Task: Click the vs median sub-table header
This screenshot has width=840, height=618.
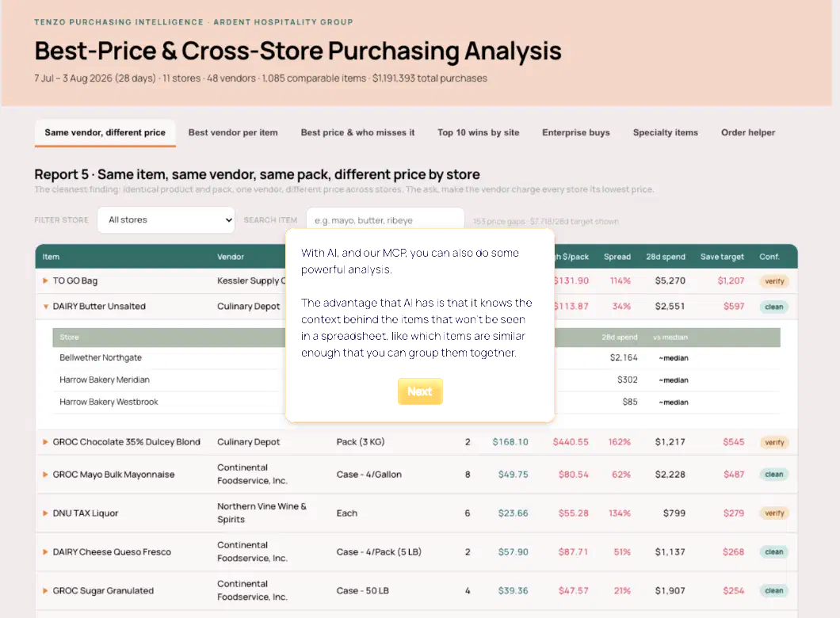Action: coord(670,338)
